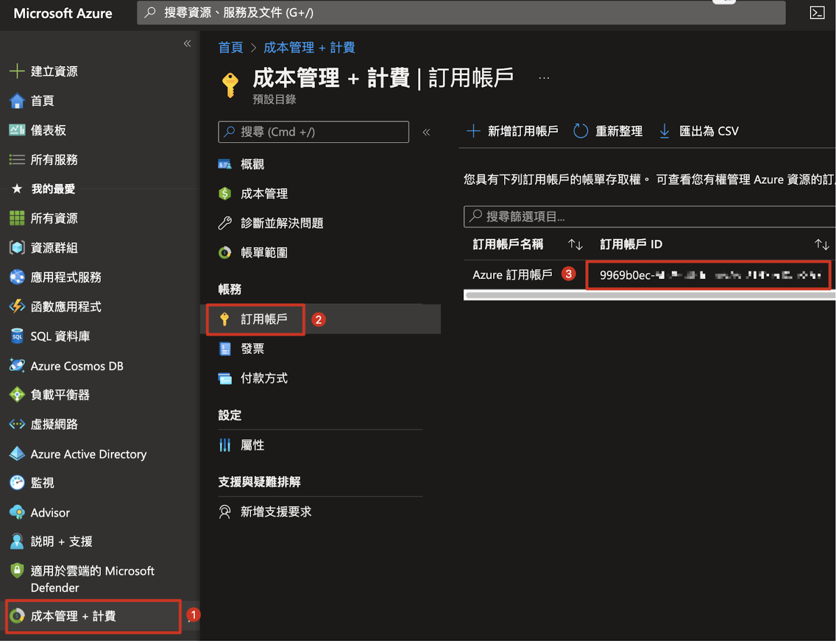Sort by 訂用帳戶 ID column arrows

[x=821, y=244]
